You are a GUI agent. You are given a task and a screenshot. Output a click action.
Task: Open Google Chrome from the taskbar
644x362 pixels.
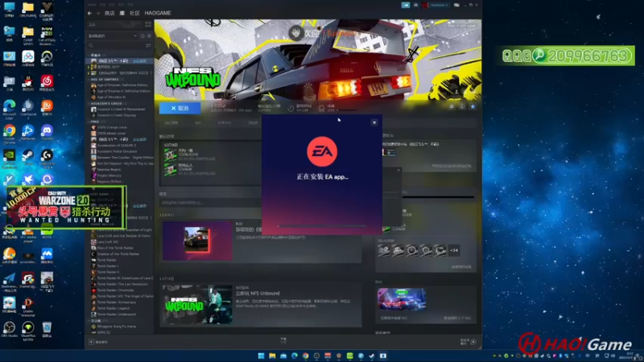coord(306,356)
